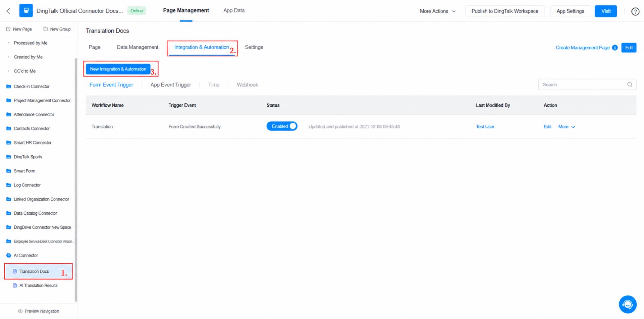Open the Test User link
Screen dimensions: 644x319
485,127
